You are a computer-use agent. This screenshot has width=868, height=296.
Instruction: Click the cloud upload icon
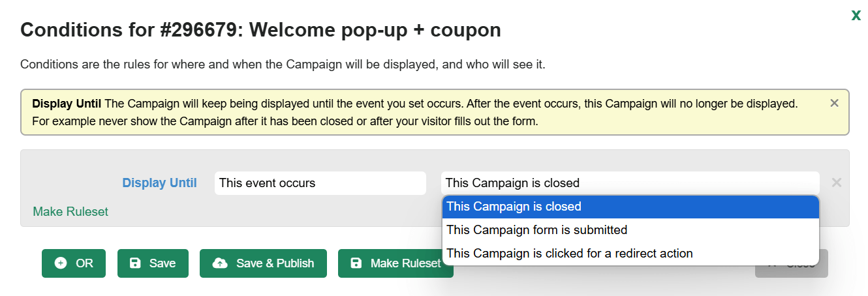tap(221, 263)
